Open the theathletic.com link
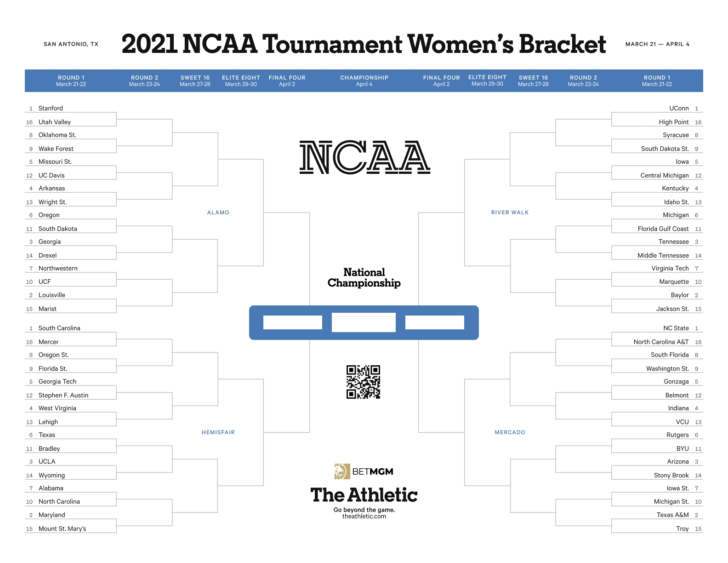Screen dimensions: 728x563 click(x=364, y=517)
